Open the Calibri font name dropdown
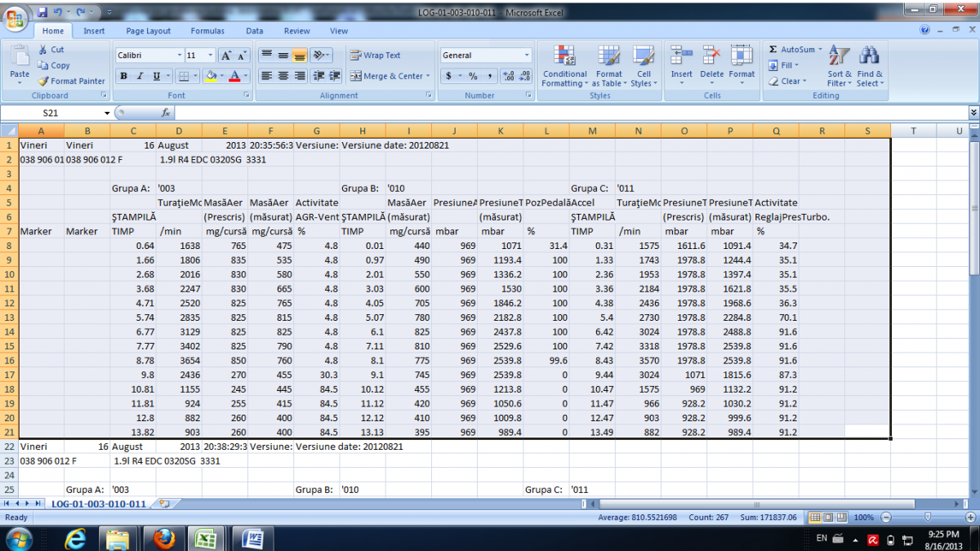This screenshot has height=551, width=980. (x=180, y=56)
